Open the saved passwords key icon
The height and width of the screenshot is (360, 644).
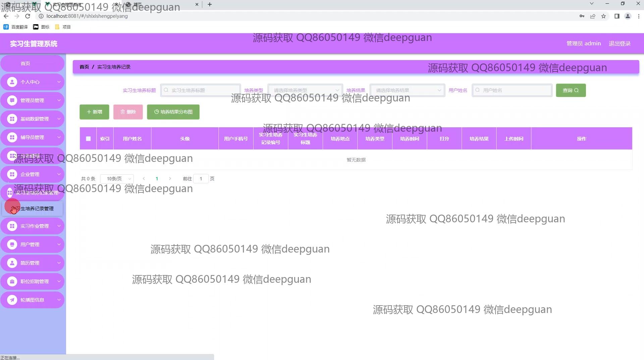coord(582,16)
